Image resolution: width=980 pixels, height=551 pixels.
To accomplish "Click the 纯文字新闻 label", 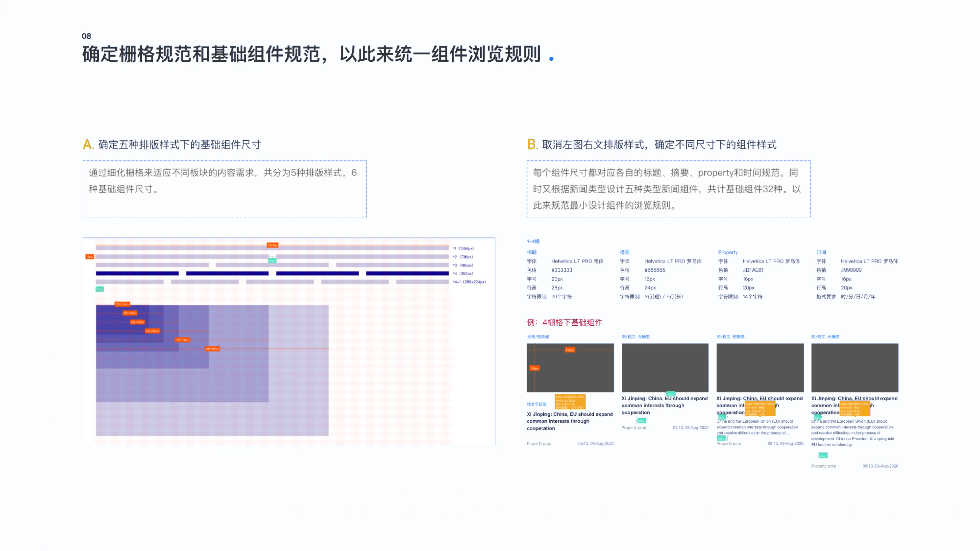I will click(x=536, y=405).
